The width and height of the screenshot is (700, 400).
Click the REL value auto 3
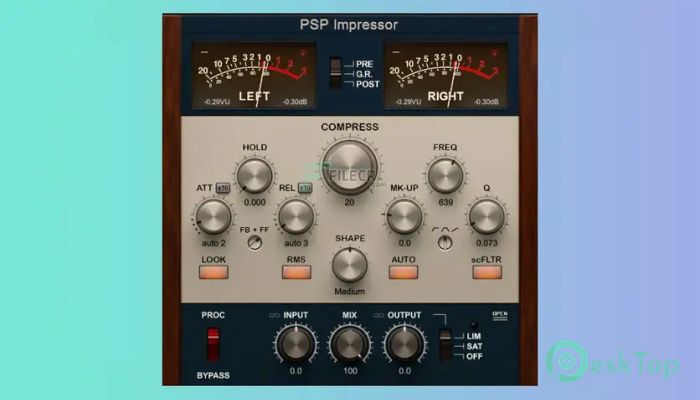tap(296, 243)
